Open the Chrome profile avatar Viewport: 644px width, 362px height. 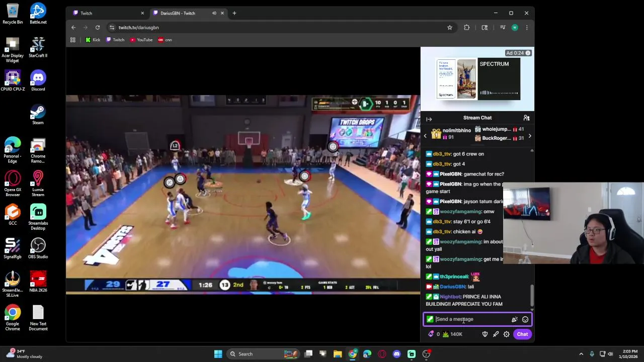click(x=515, y=28)
